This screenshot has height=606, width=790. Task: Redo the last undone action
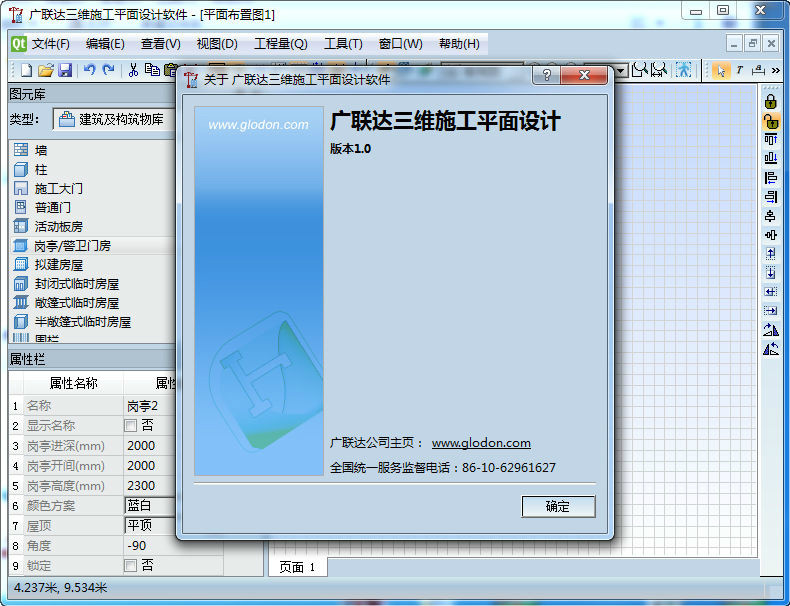(108, 70)
